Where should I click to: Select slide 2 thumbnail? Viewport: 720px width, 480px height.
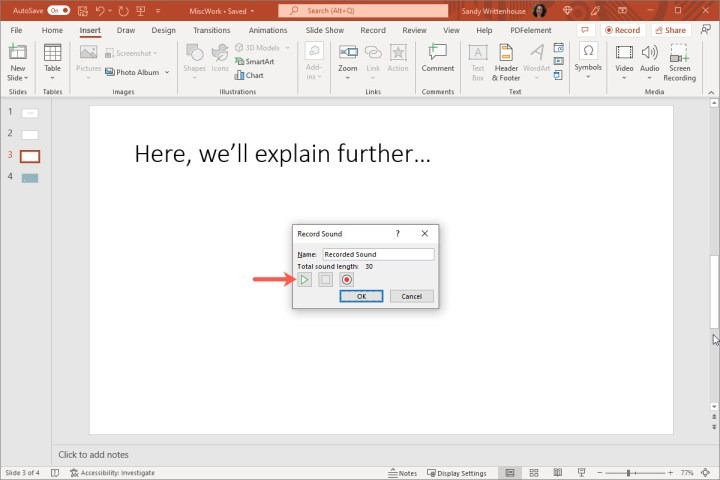coord(30,135)
